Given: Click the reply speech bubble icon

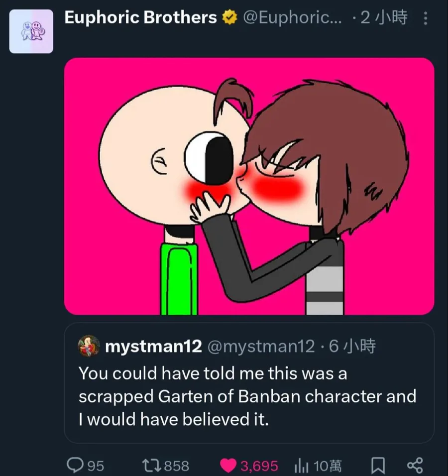Looking at the screenshot, I should [x=75, y=465].
